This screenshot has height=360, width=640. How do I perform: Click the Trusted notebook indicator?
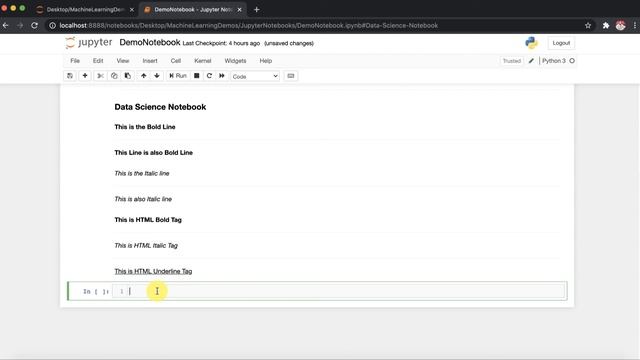tap(511, 61)
